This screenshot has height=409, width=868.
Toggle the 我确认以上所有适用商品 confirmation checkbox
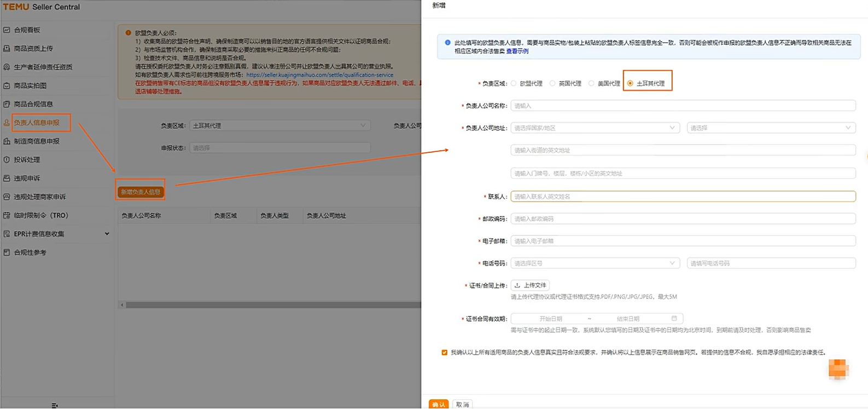pyautogui.click(x=444, y=353)
